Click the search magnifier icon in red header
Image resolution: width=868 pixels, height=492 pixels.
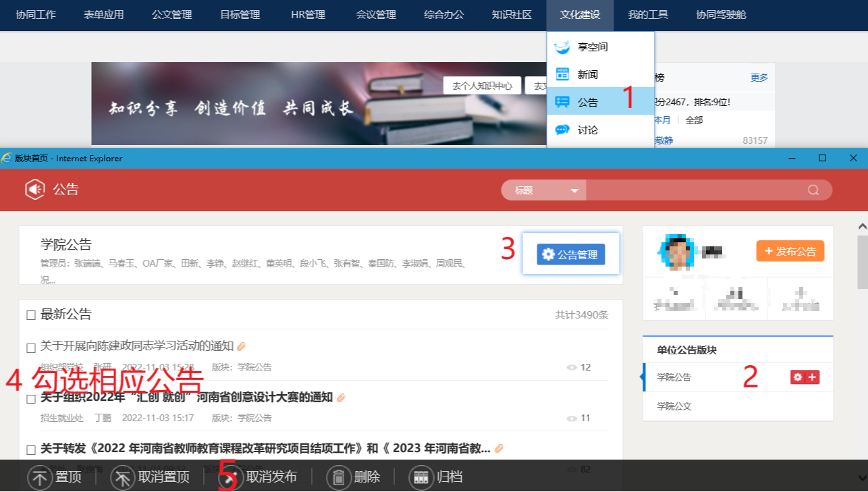(x=813, y=190)
